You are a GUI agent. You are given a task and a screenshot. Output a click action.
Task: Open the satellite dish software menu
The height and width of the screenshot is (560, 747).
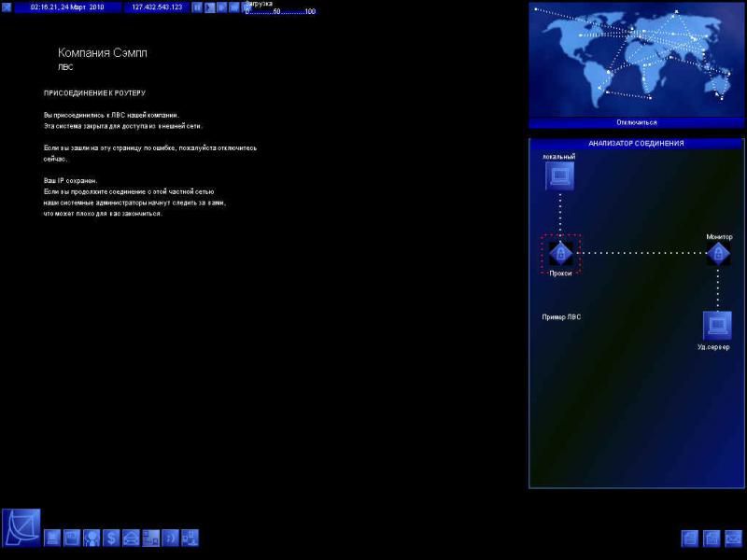click(x=21, y=528)
